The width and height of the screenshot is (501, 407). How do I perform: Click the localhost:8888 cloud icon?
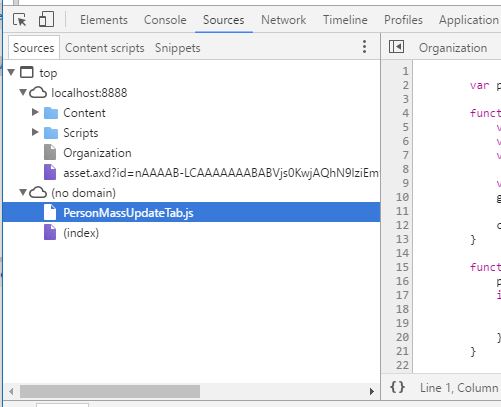click(x=38, y=92)
